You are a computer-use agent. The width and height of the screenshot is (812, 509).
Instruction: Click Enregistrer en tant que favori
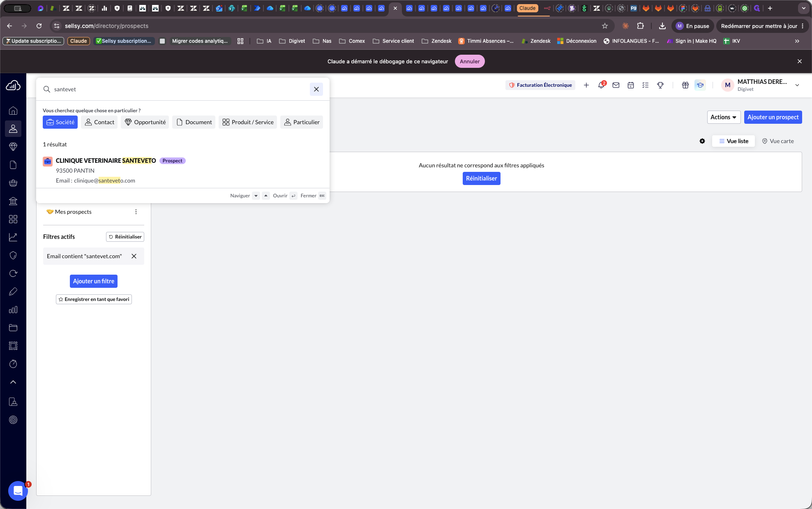click(94, 299)
